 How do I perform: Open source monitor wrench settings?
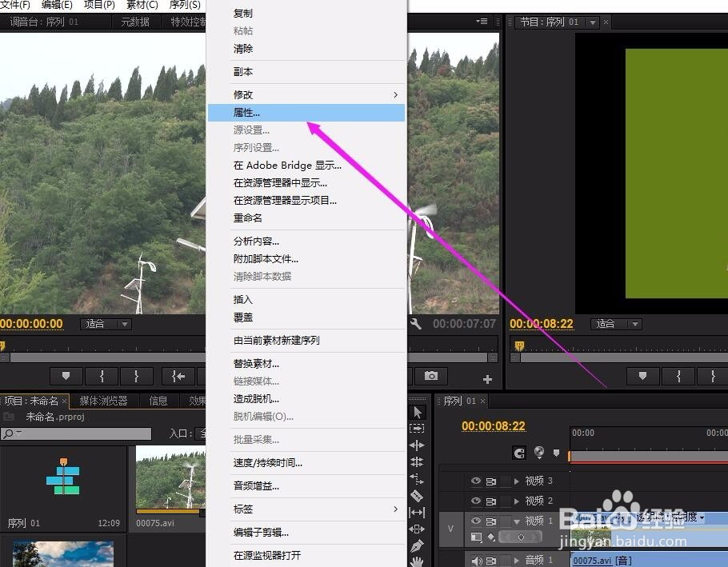415,323
